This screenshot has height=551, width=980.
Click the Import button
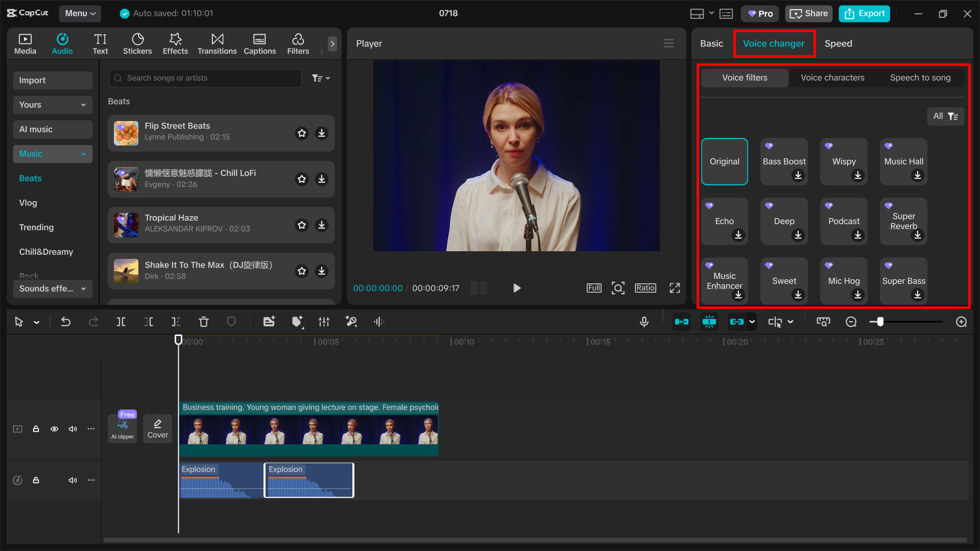(x=53, y=80)
